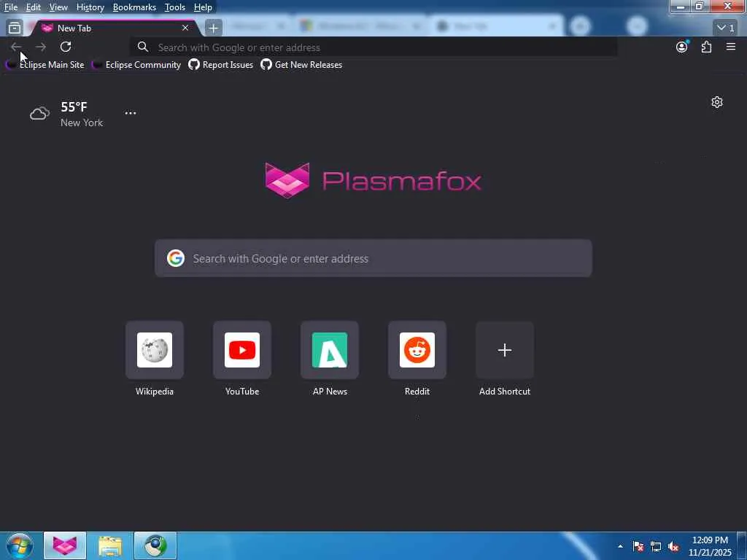Open a new tab with plus button

tap(214, 28)
